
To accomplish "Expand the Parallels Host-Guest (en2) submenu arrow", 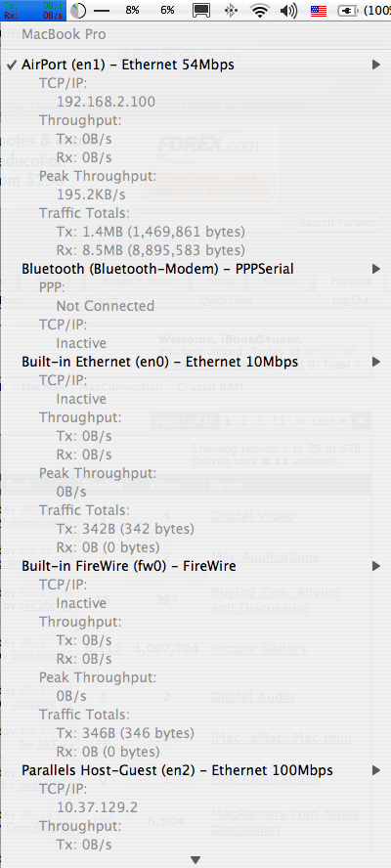I will point(376,770).
